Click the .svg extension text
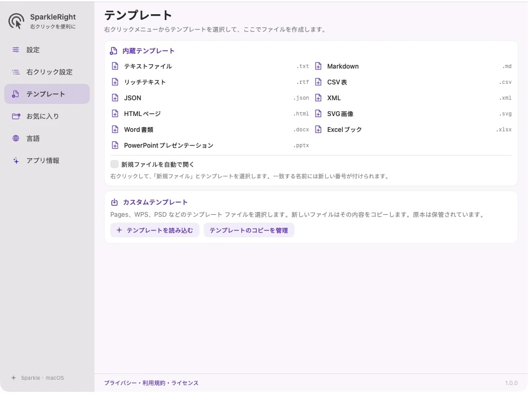Screen dimensions: 532x394 [505, 114]
